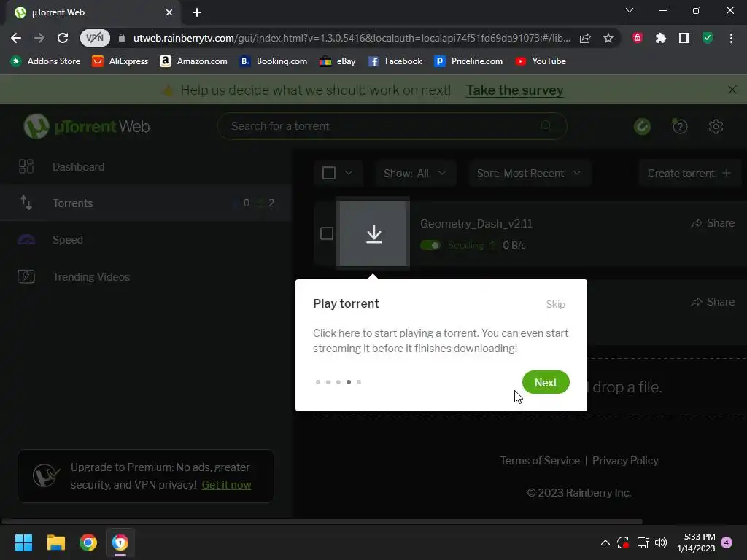Open the Booking.com bookmark

pyautogui.click(x=274, y=61)
